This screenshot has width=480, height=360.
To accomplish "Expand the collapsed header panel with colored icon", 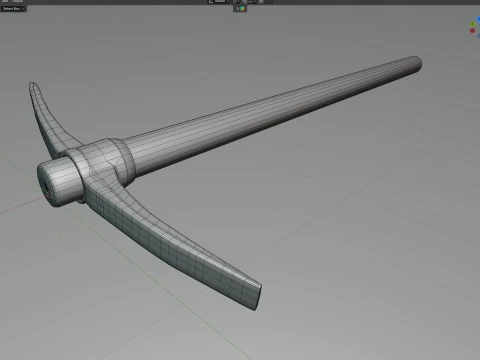I will [240, 9].
